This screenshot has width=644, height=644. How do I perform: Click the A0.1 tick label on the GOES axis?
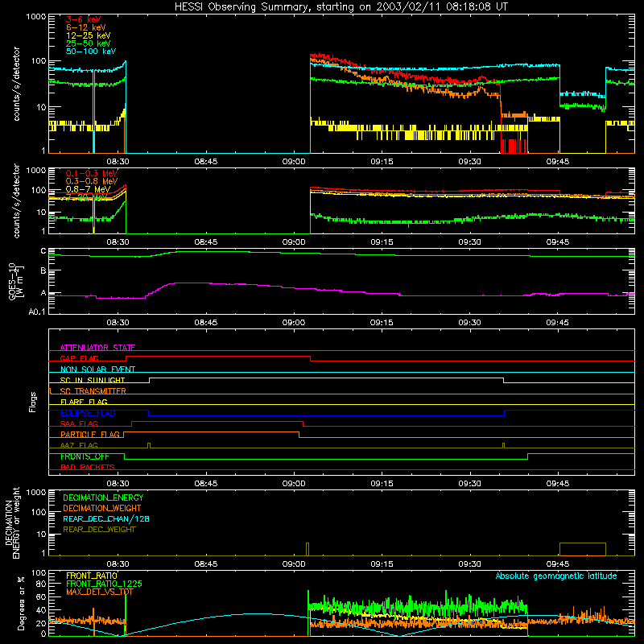[x=37, y=312]
